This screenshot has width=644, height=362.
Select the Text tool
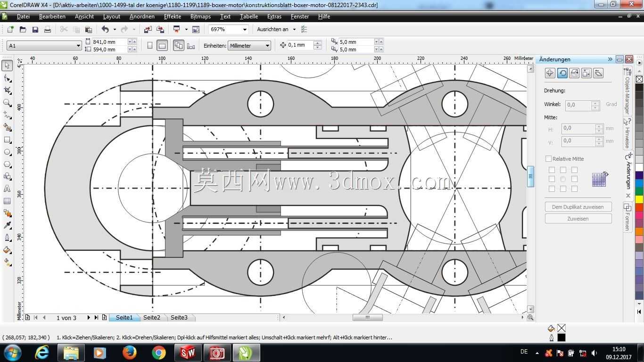coord(7,189)
